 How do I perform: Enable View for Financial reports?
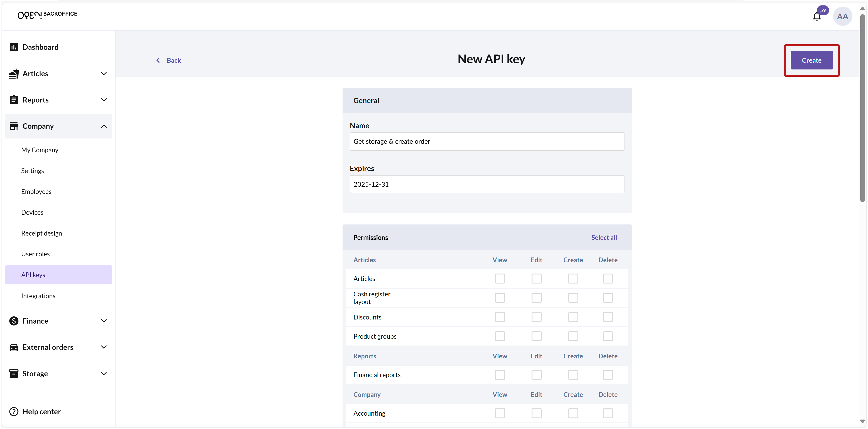pyautogui.click(x=500, y=375)
